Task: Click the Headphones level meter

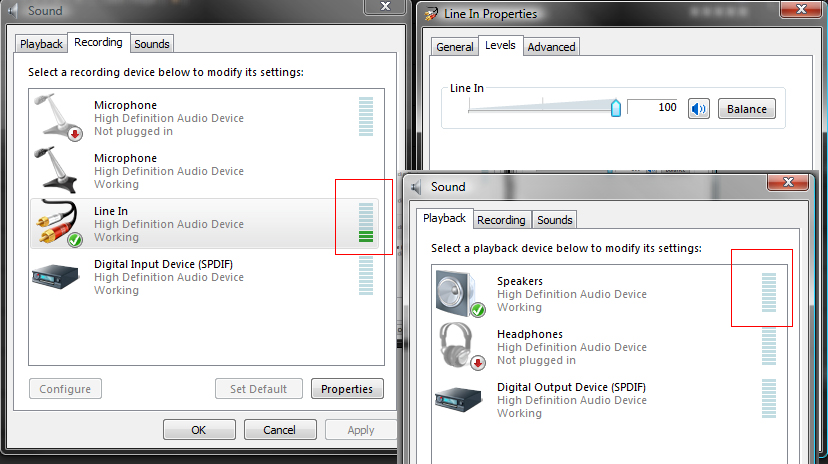Action: point(769,346)
